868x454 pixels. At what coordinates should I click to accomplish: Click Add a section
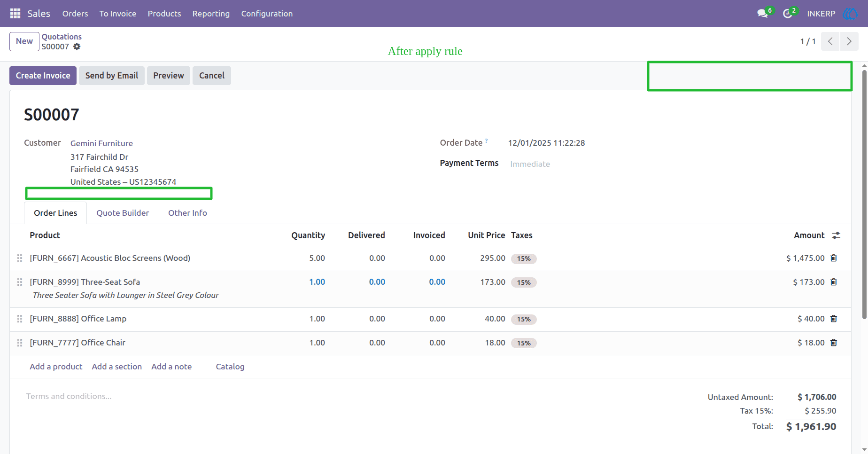(117, 367)
